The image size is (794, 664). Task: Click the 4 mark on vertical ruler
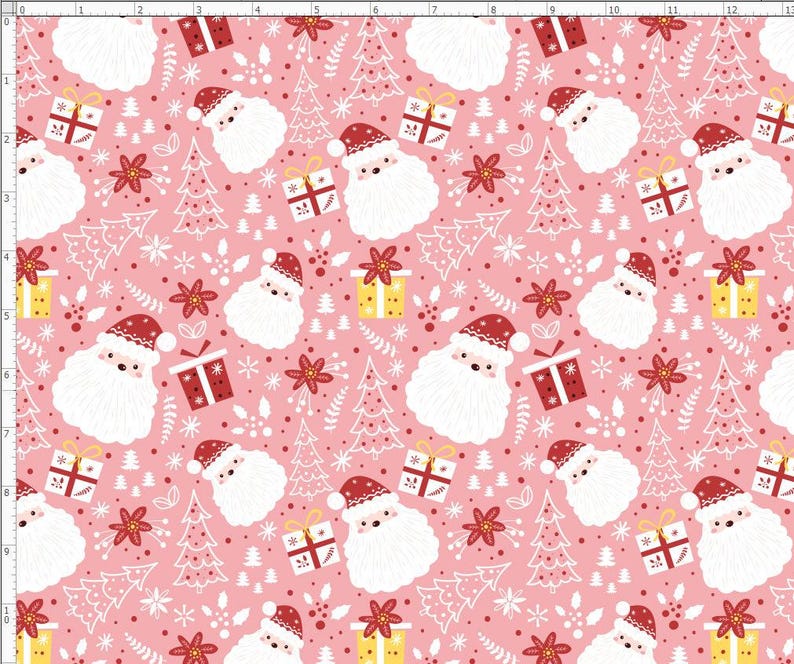click(x=7, y=257)
